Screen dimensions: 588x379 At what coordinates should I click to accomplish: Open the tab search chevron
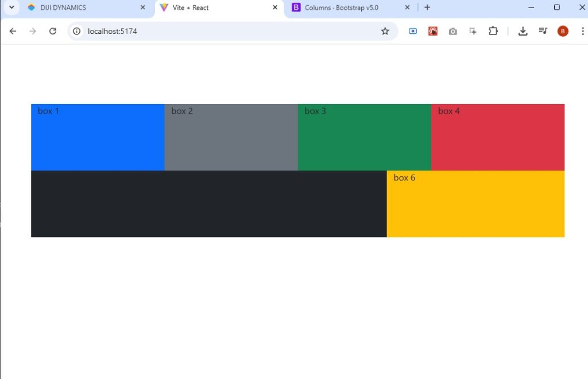[11, 7]
